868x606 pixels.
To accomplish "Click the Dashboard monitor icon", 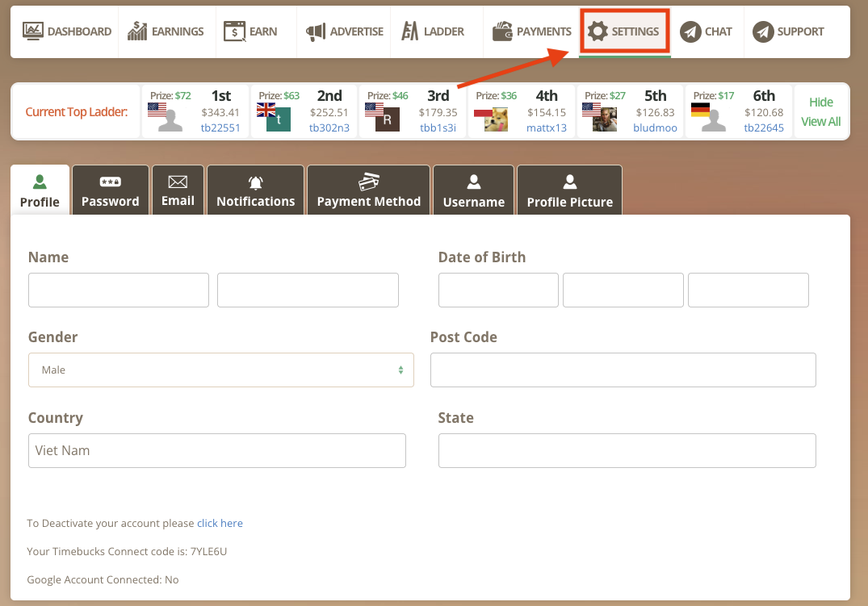I will [x=32, y=31].
